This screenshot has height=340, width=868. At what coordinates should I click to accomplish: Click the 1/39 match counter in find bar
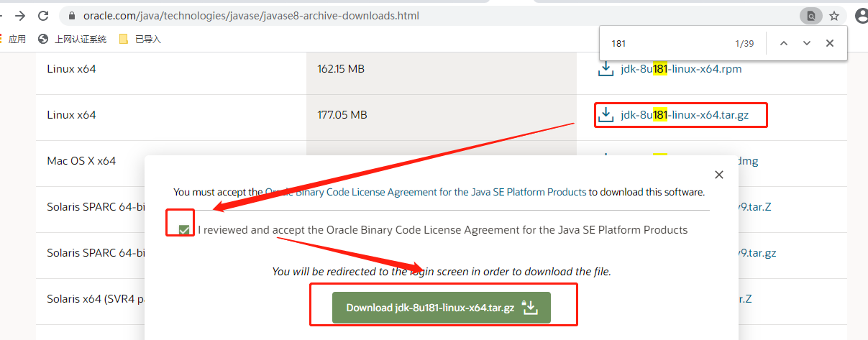tap(744, 44)
